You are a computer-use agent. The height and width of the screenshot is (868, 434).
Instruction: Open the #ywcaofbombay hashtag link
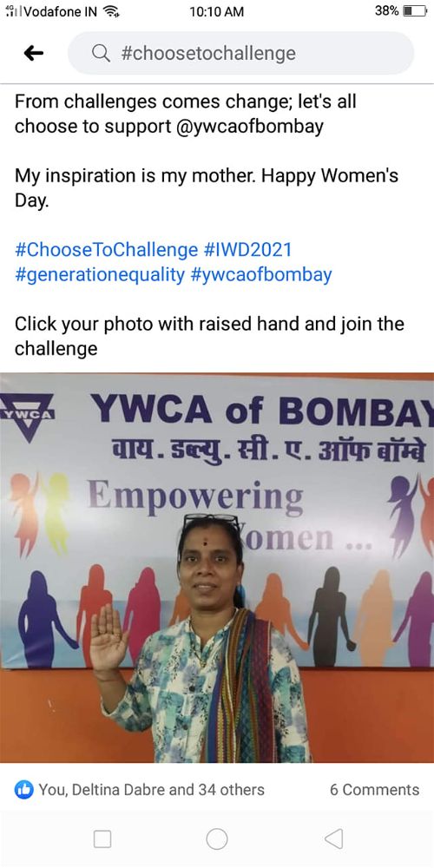[261, 275]
